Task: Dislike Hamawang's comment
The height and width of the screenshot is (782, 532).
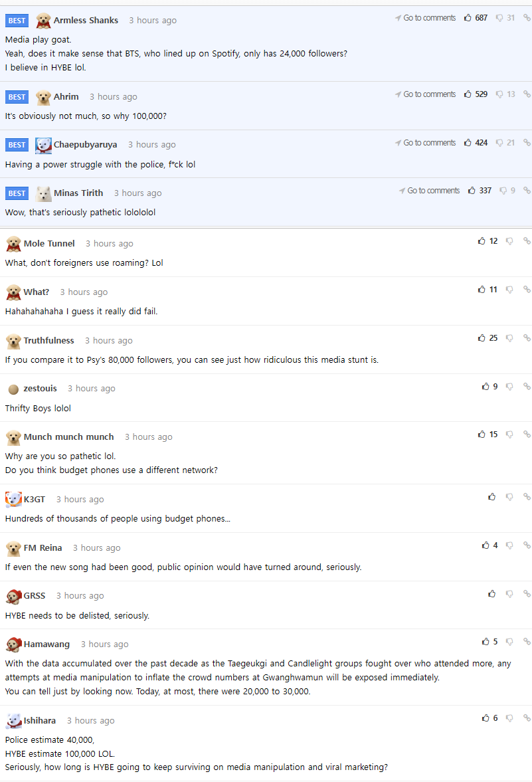Action: pyautogui.click(x=509, y=642)
